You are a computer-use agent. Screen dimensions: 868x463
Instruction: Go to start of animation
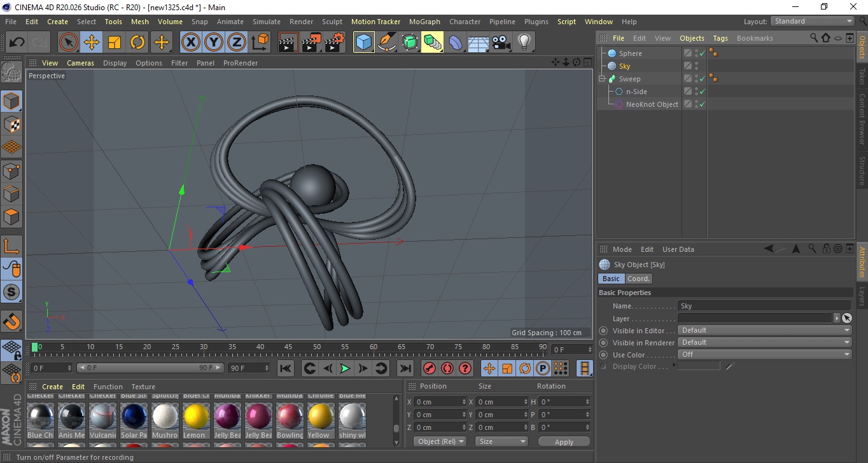pyautogui.click(x=286, y=368)
